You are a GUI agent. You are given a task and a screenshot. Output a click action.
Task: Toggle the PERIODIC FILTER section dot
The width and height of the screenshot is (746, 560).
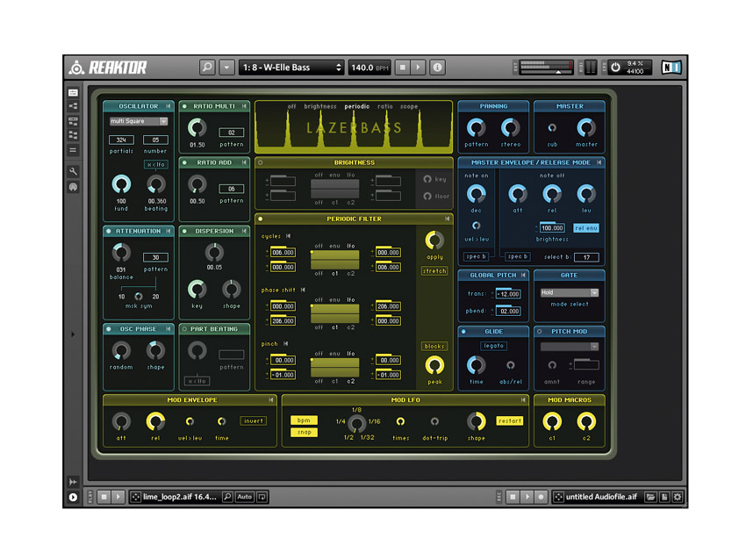click(261, 219)
